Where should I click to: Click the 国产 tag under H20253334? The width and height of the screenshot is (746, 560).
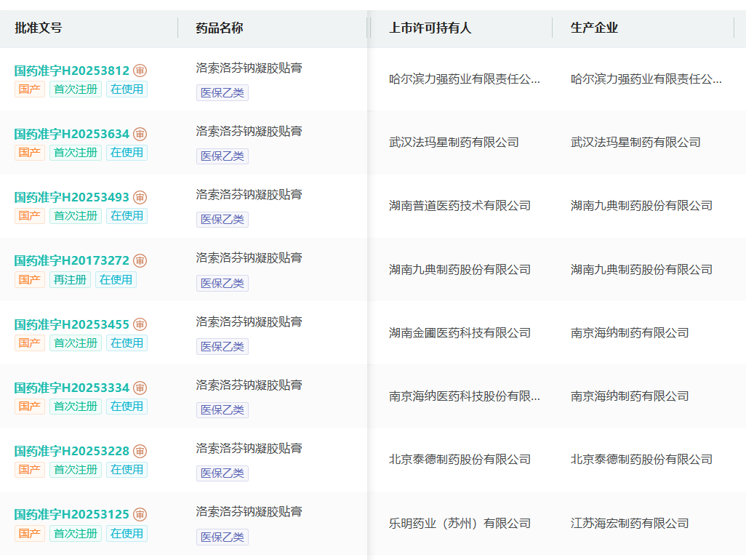(30, 407)
